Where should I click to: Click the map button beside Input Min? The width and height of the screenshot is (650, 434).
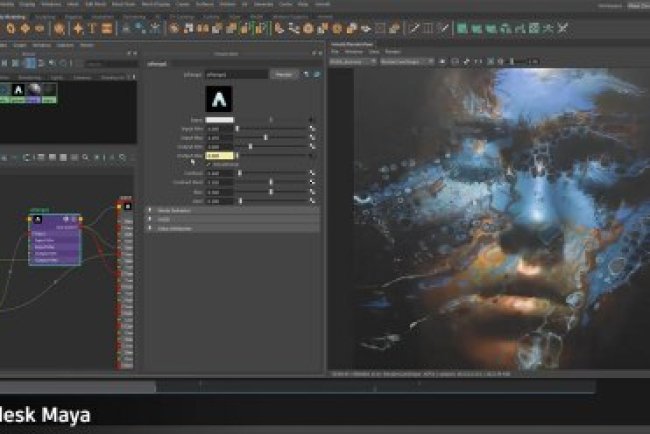312,128
